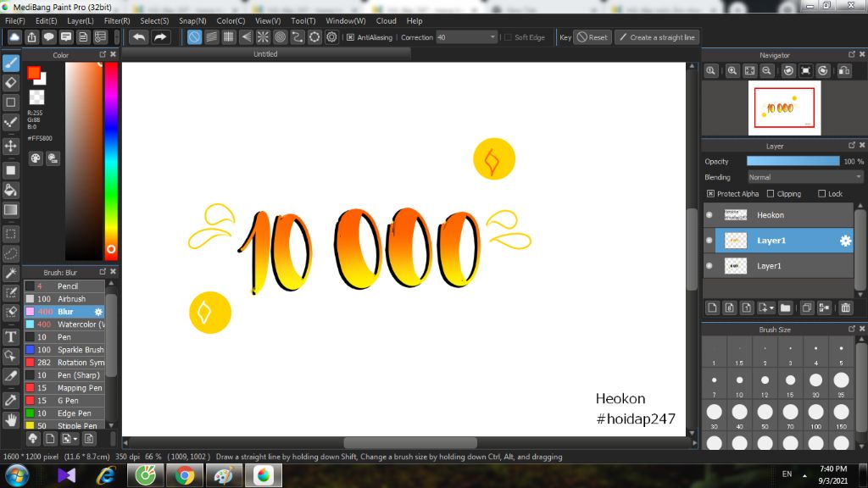The width and height of the screenshot is (868, 488).
Task: Turn snap off with the crossed-circle icon
Action: 194,37
